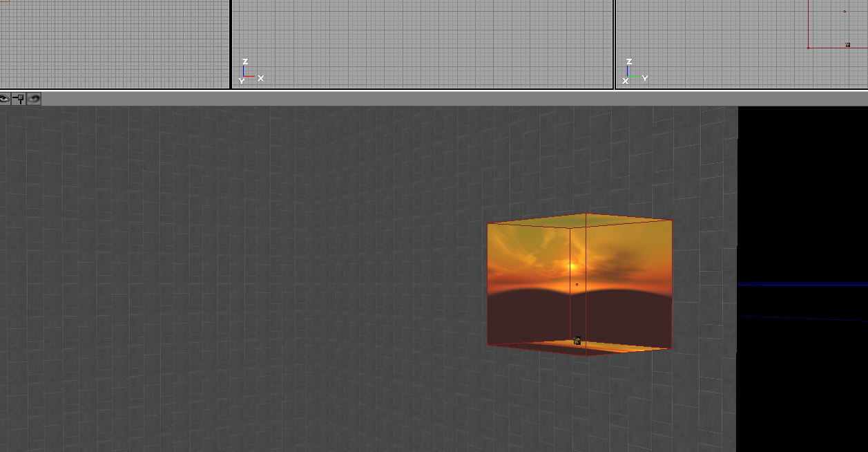Select the small red pivot marker inside the skybox

click(x=577, y=284)
